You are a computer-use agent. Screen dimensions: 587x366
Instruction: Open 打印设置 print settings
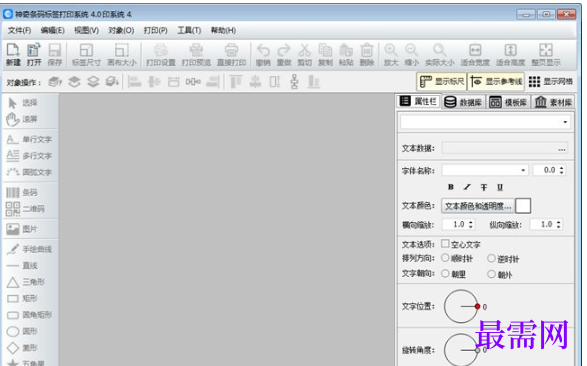[161, 55]
